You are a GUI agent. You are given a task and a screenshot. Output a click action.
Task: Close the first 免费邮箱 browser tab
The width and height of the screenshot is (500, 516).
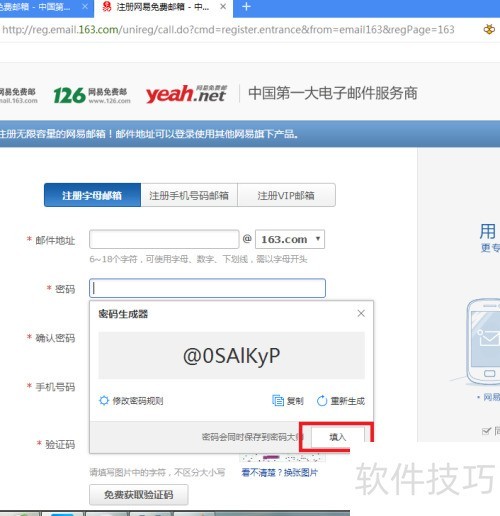coord(85,7)
